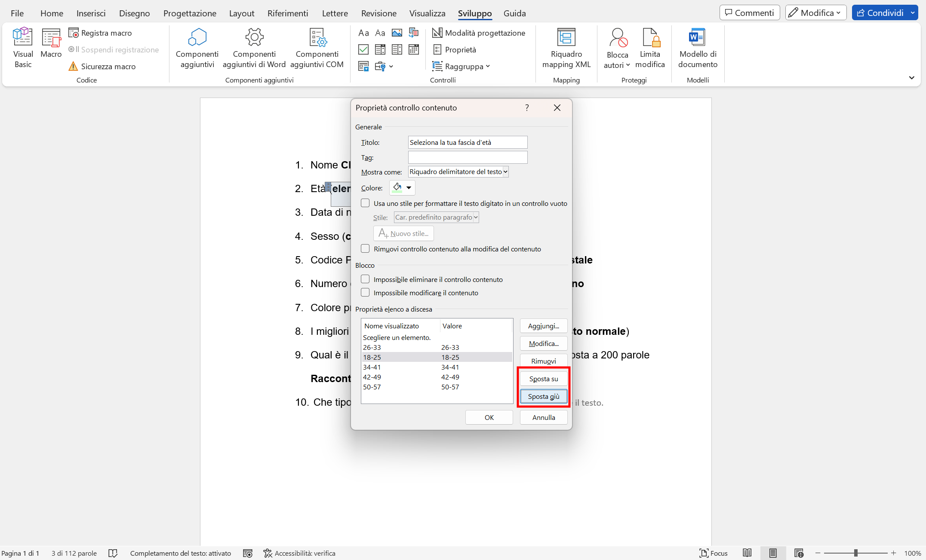The width and height of the screenshot is (926, 560).
Task: Select the 34-41 list entry
Action: pyautogui.click(x=372, y=367)
